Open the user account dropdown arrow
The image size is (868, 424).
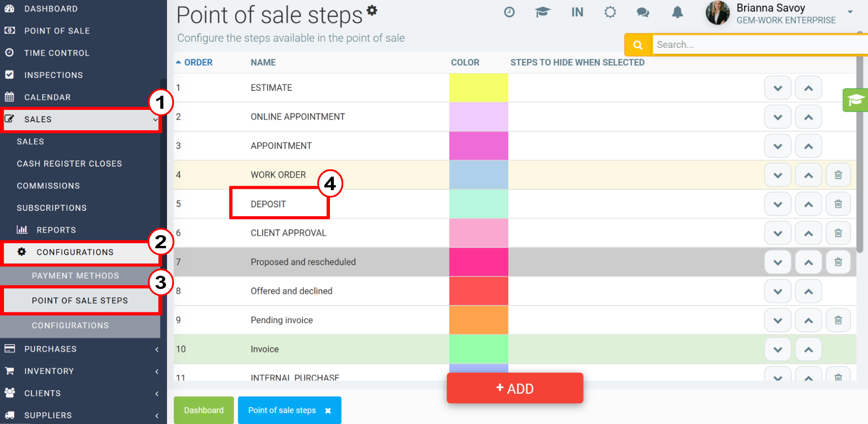pos(850,12)
